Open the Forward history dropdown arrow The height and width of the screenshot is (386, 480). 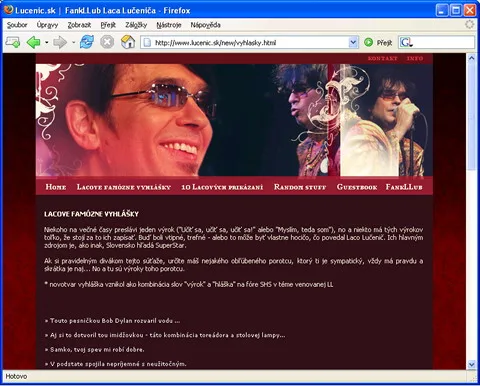[x=73, y=43]
